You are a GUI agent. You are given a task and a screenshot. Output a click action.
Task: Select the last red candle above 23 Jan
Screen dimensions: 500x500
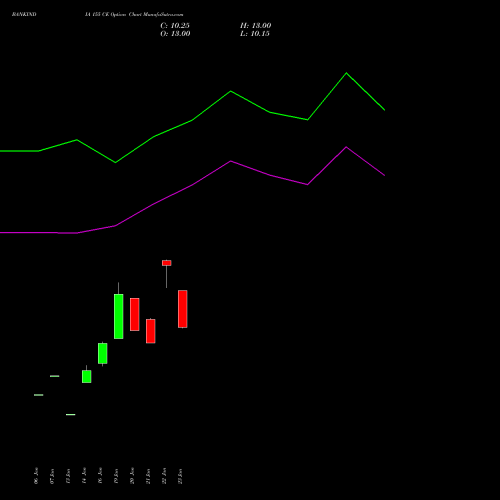tap(183, 309)
